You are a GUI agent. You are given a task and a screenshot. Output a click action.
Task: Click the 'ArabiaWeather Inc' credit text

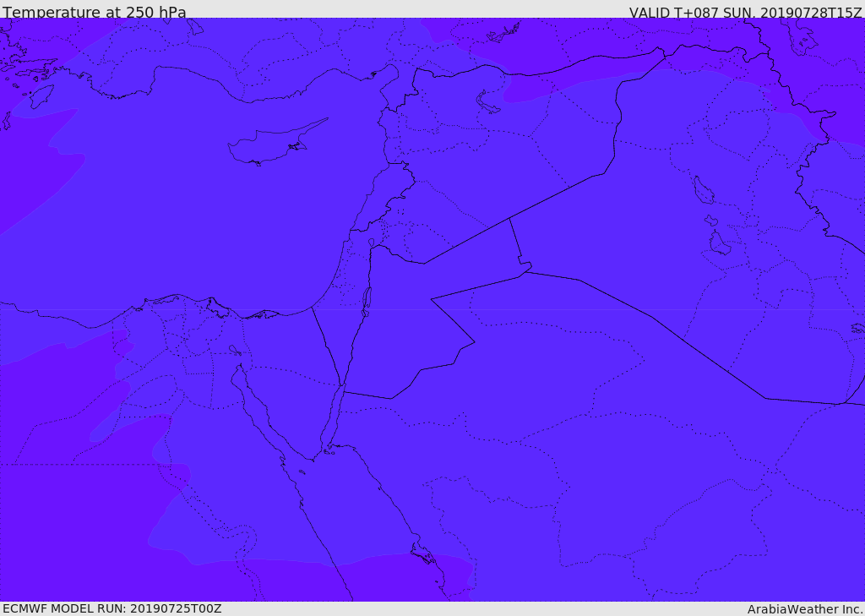(x=804, y=609)
